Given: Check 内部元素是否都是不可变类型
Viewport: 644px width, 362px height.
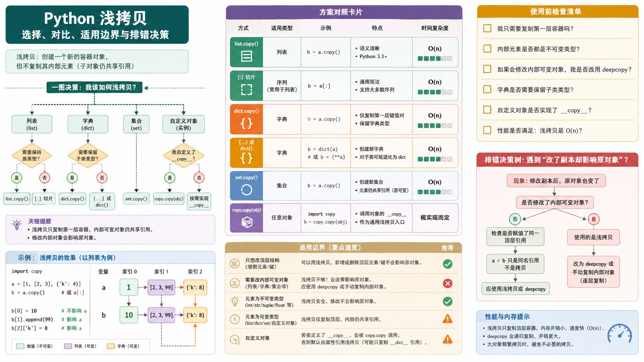Looking at the screenshot, I should click(487, 49).
